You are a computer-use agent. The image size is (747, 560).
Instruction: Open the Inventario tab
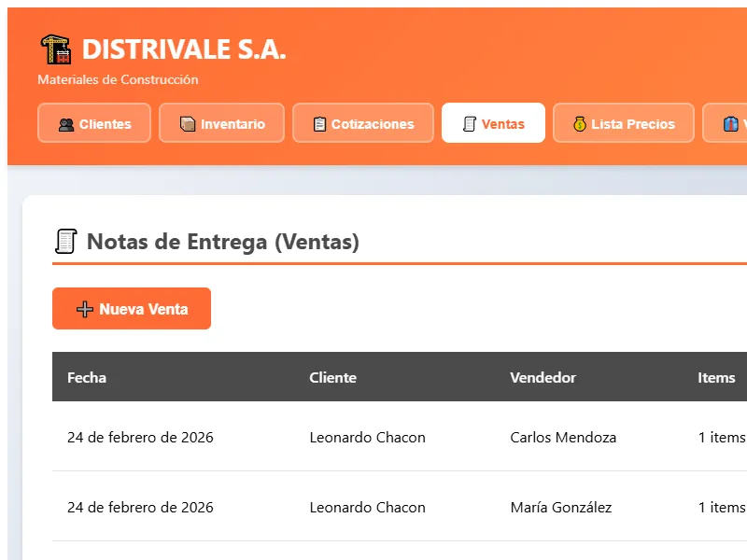(x=221, y=122)
